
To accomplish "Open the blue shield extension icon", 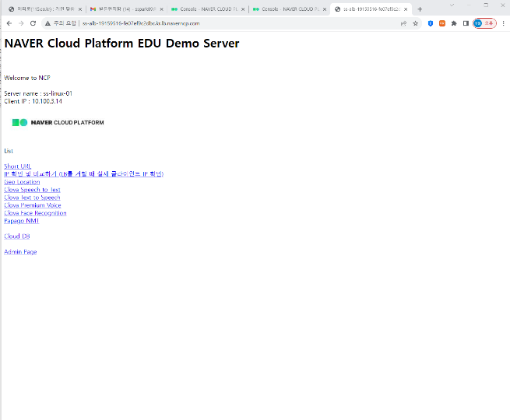I will point(431,23).
